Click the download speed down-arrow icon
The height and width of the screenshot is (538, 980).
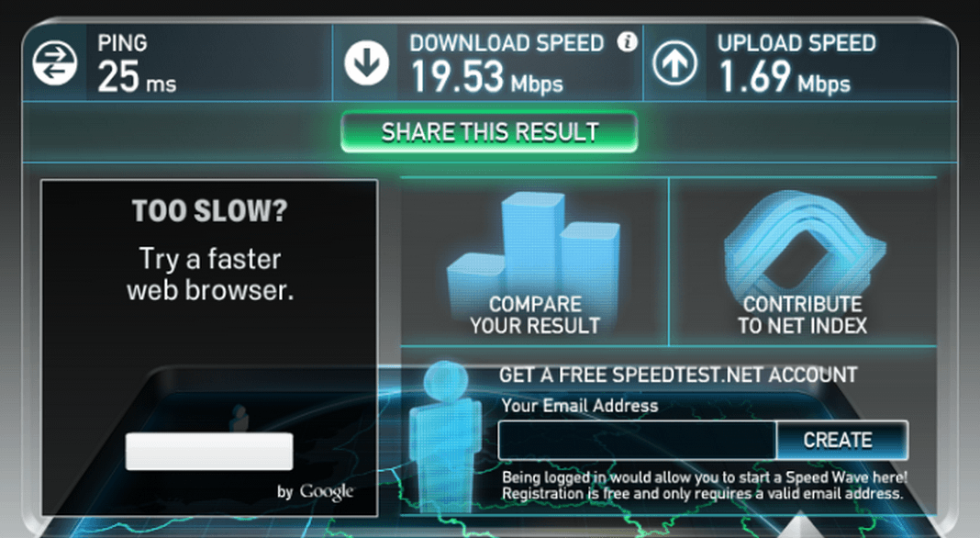click(366, 63)
